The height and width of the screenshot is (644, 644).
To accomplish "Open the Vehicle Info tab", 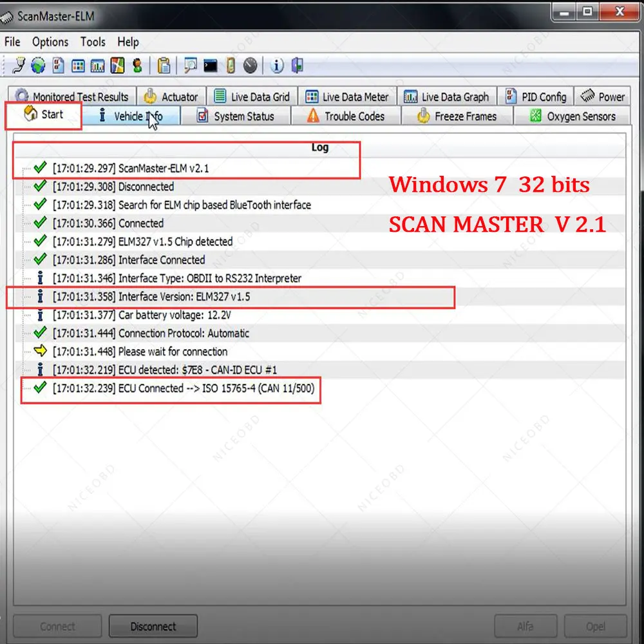I will point(131,116).
